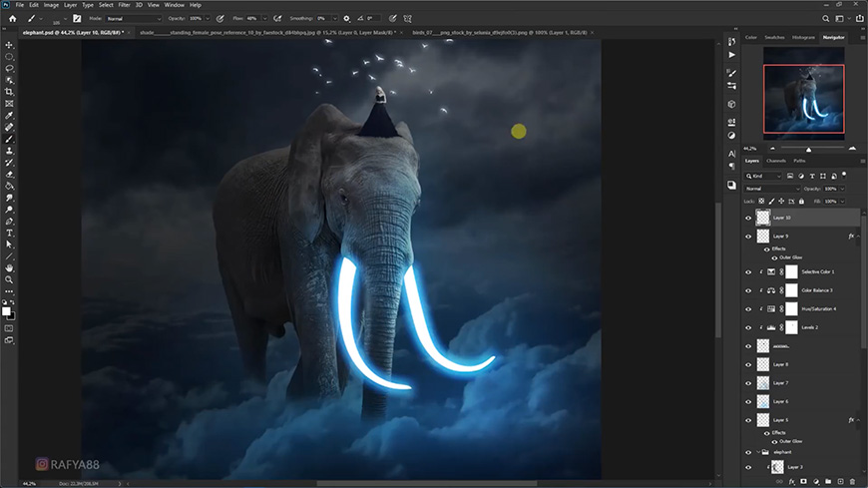This screenshot has height=488, width=868.
Task: Open the Actions panel play icon
Action: (732, 55)
